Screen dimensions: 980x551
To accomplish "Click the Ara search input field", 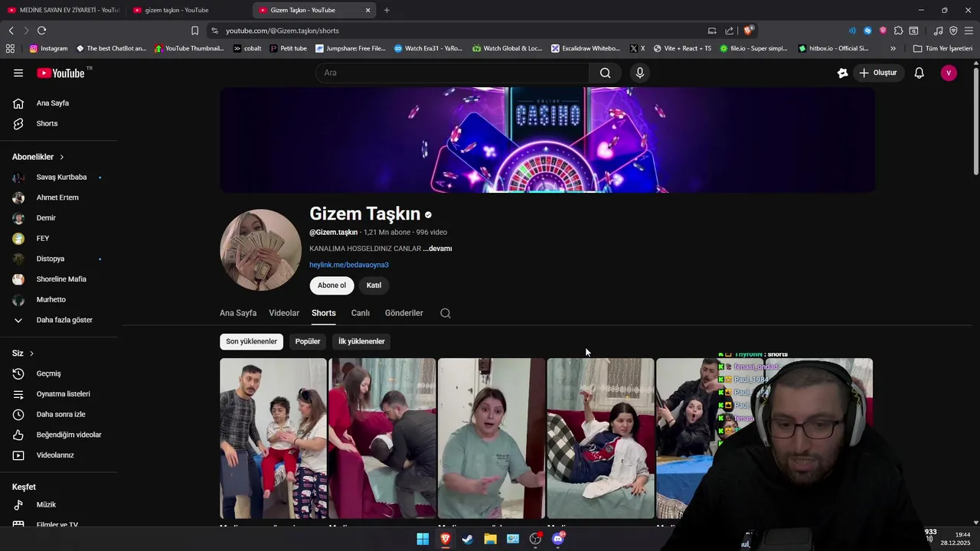I will tap(452, 73).
